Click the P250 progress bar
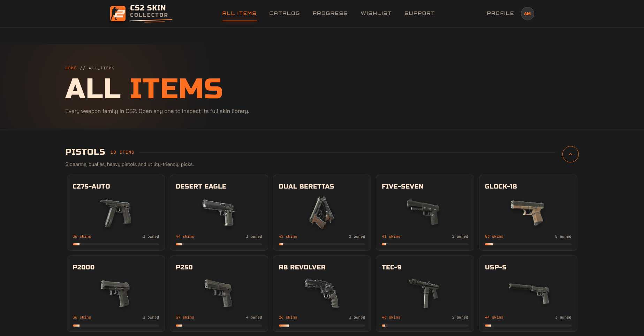This screenshot has height=336, width=644. [x=219, y=325]
